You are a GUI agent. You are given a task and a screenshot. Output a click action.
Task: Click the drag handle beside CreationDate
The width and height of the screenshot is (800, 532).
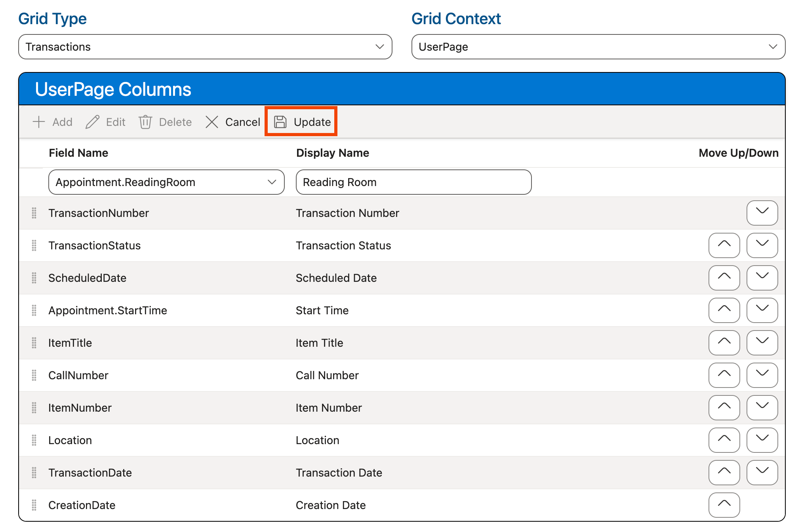point(34,505)
